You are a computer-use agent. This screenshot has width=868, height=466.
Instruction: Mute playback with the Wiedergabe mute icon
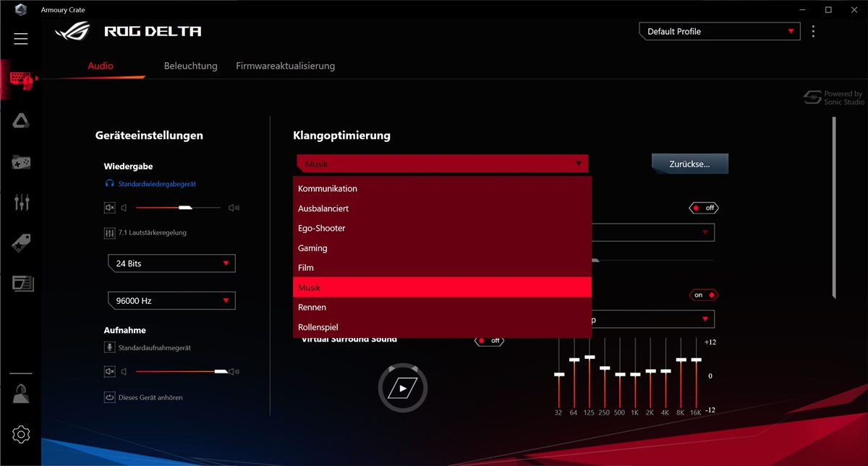click(x=110, y=208)
